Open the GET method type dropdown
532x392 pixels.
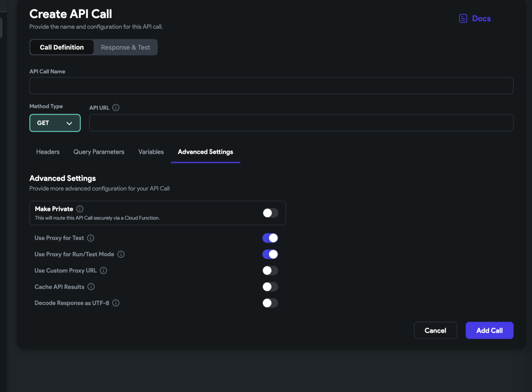55,123
